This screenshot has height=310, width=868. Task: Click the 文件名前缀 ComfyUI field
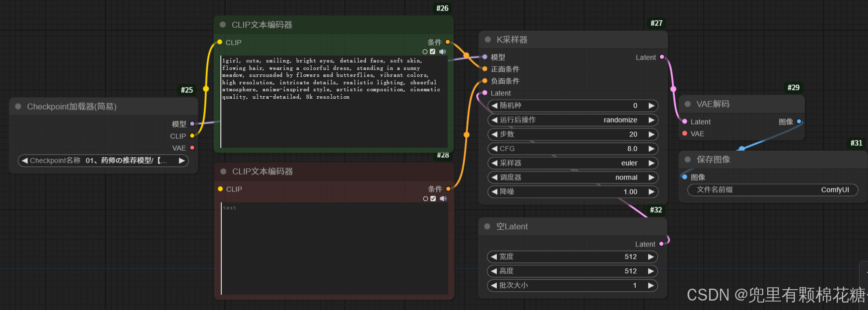(773, 190)
